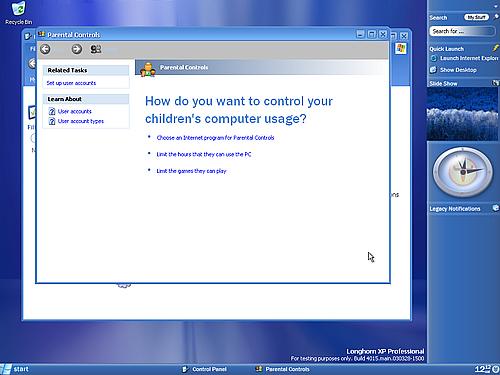Close the Control Panel window behind
500x375 pixels.
pyautogui.click(x=404, y=36)
